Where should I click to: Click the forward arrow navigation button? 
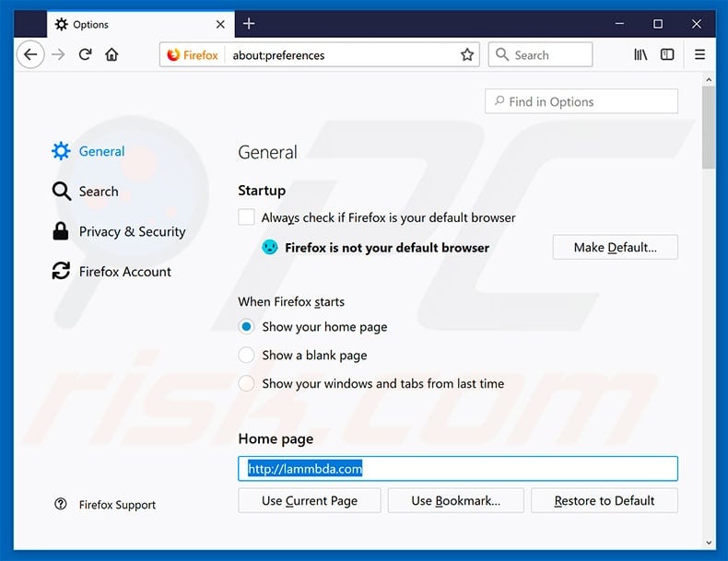click(58, 54)
